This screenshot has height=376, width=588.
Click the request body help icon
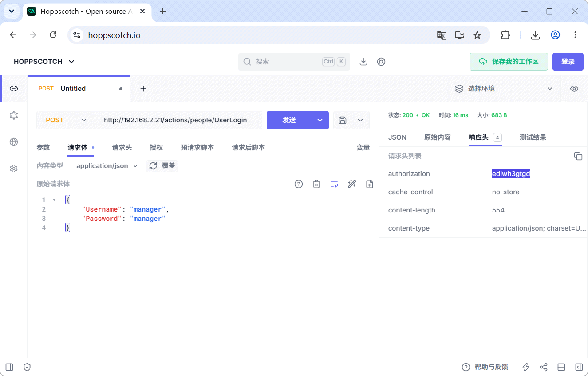tap(299, 184)
